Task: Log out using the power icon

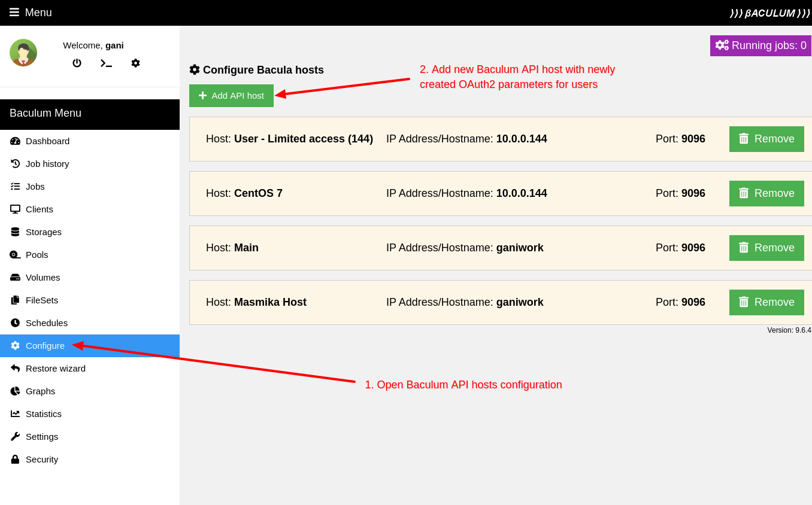Action: [77, 63]
